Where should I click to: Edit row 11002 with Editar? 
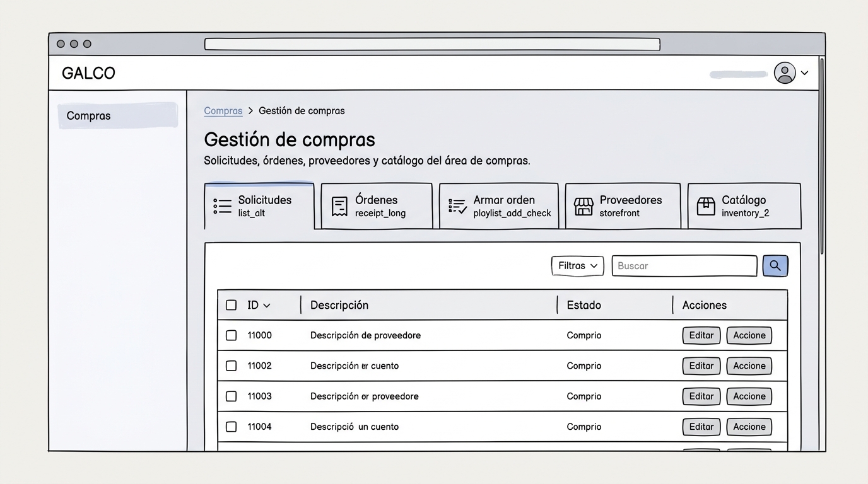(x=701, y=366)
